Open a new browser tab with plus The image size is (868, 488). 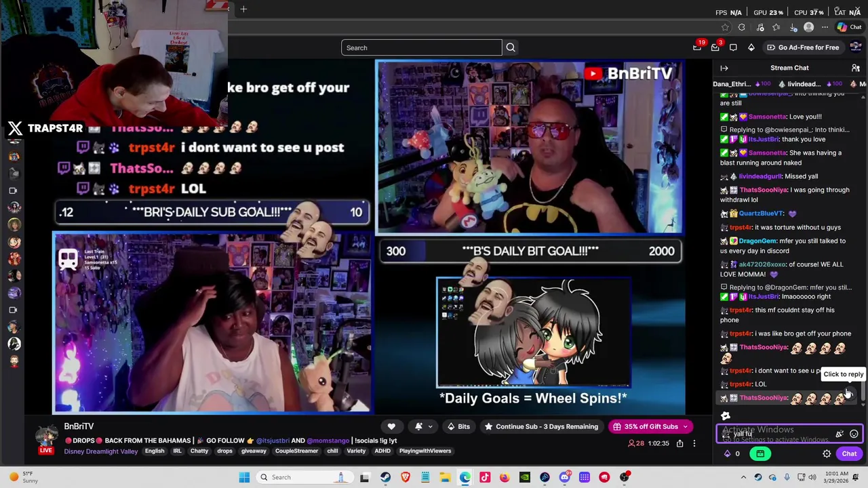(x=243, y=9)
